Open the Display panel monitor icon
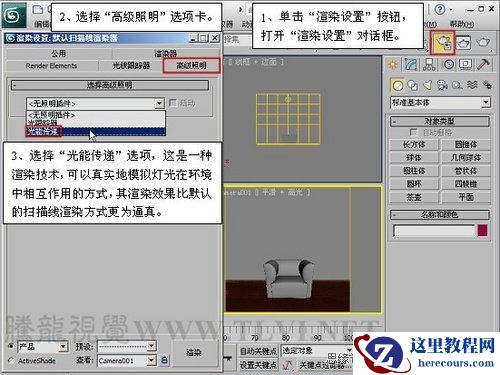The image size is (500, 375). (465, 64)
